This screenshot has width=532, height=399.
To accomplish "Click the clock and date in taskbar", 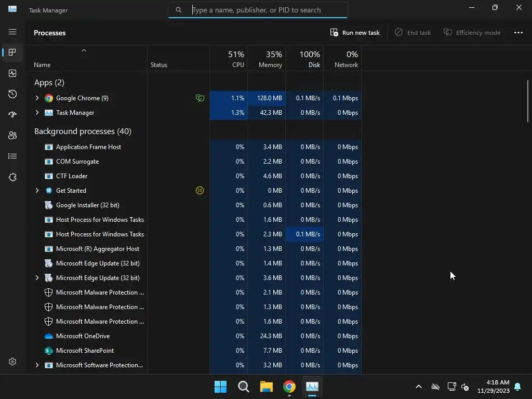I will (x=494, y=387).
